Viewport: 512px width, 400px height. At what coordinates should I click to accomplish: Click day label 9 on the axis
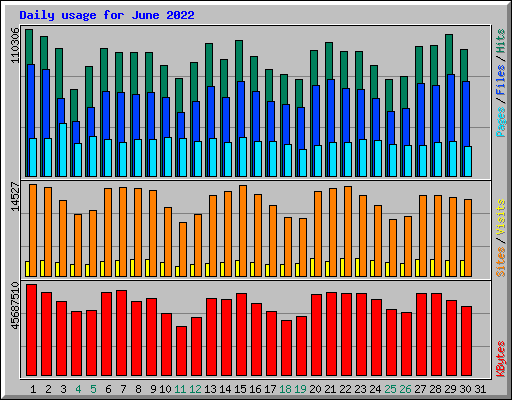[x=153, y=389]
